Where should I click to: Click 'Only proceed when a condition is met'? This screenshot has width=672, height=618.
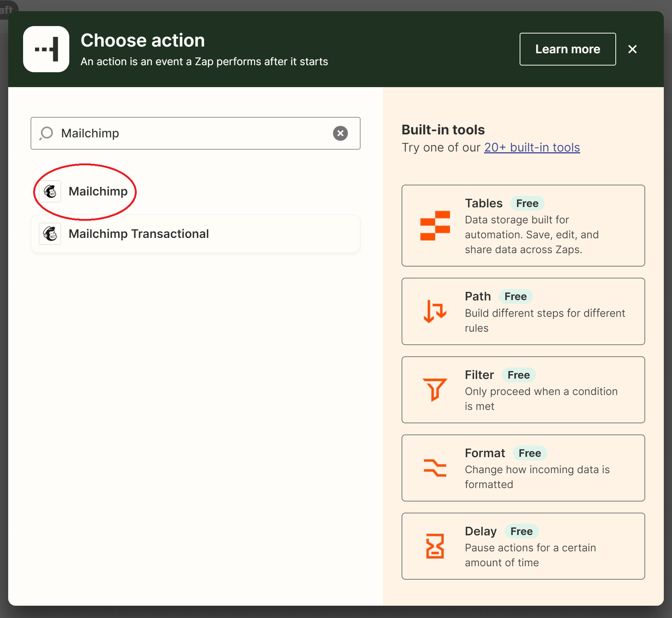click(x=541, y=399)
